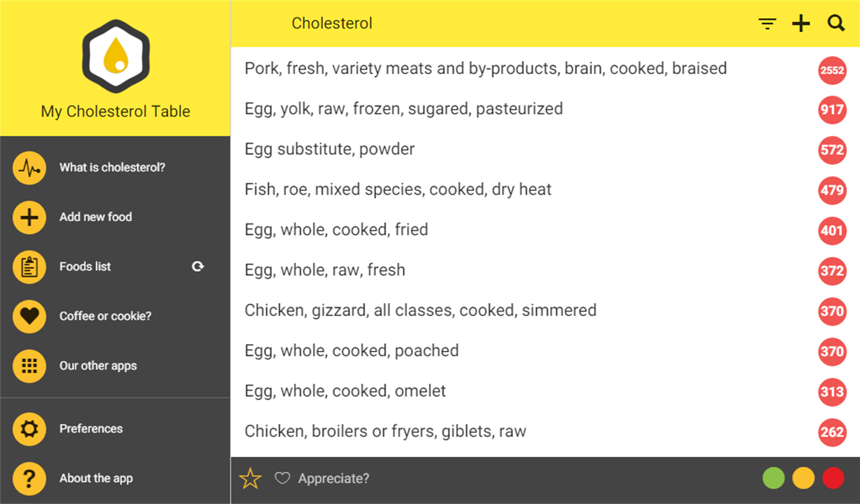Select Egg, whole, cooked, fried item
This screenshot has width=860, height=504.
[x=336, y=230]
